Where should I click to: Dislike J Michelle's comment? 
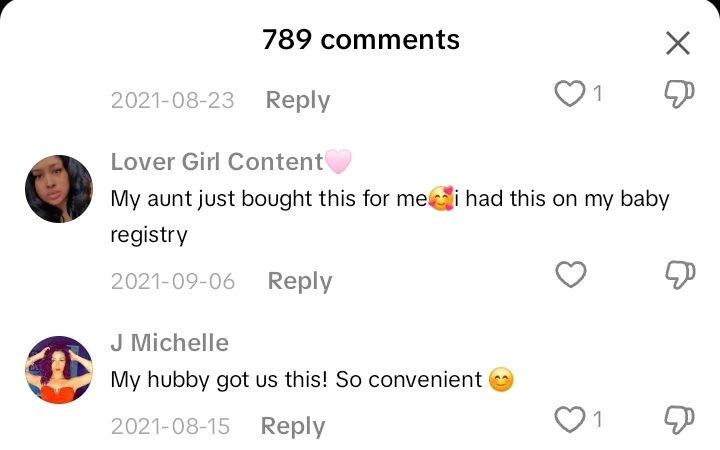pos(680,420)
